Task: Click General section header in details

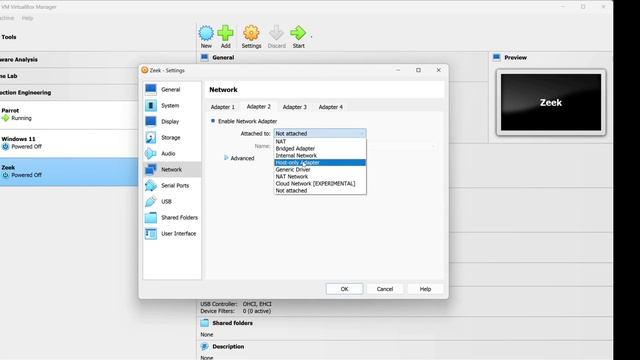Action: click(223, 58)
